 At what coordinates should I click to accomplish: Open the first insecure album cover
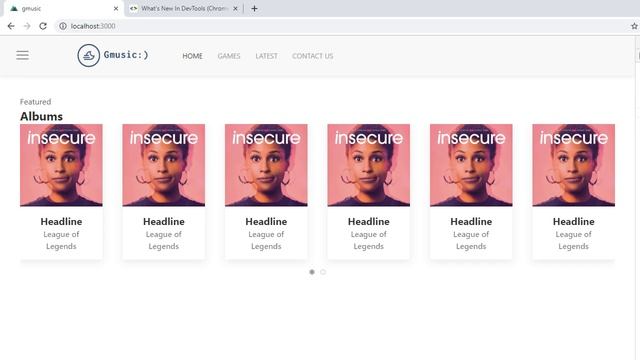(61, 165)
